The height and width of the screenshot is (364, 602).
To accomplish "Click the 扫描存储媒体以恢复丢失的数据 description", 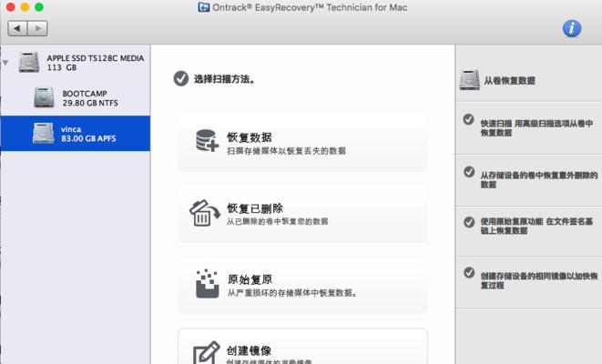I will point(286,151).
